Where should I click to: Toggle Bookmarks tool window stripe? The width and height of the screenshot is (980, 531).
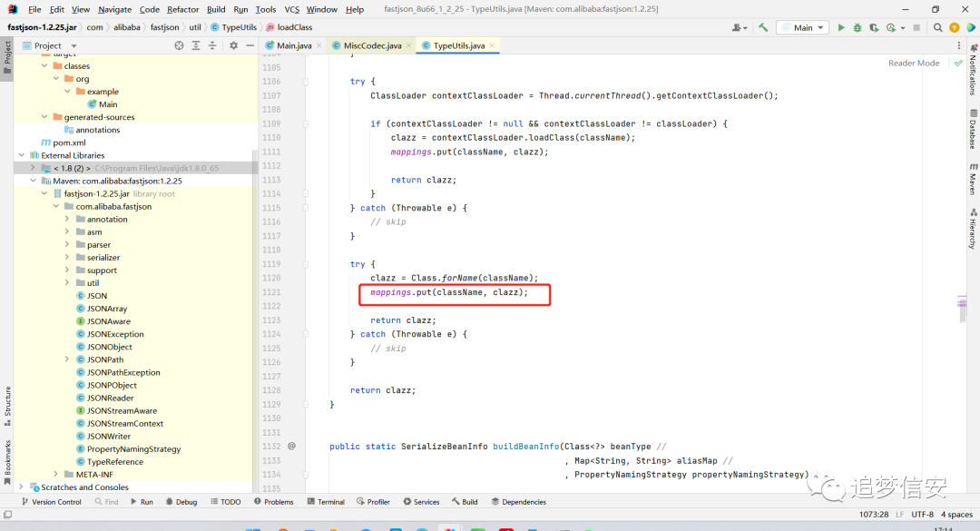(7, 462)
